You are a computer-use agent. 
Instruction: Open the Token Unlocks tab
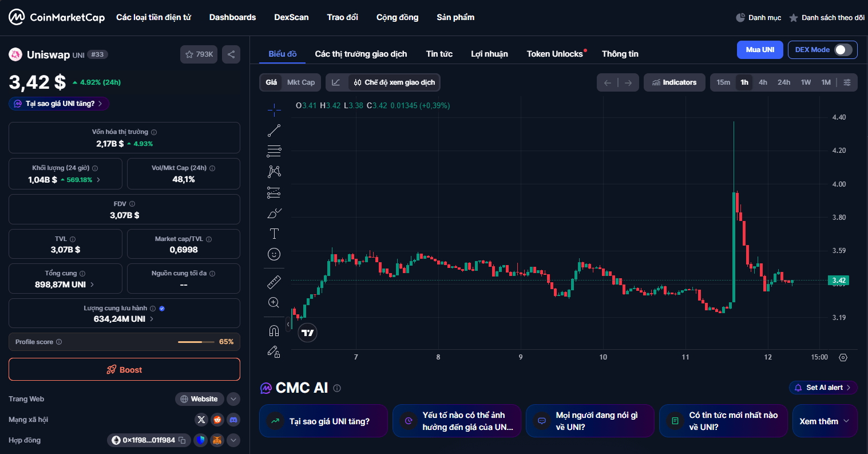coord(555,54)
